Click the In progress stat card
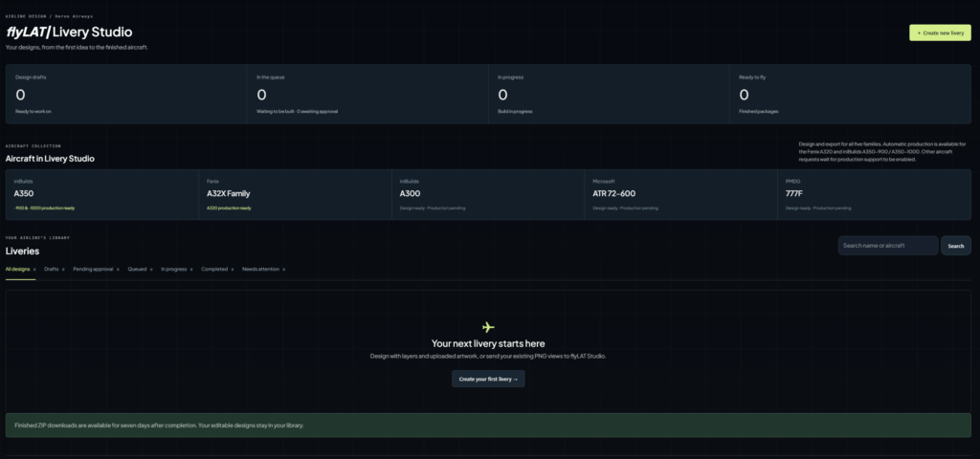The image size is (980, 459). (609, 94)
